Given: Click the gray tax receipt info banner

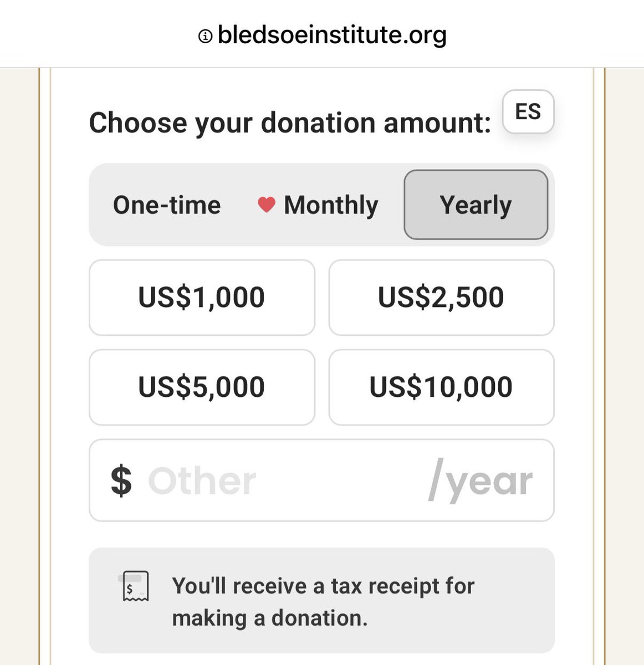Looking at the screenshot, I should coord(321,601).
